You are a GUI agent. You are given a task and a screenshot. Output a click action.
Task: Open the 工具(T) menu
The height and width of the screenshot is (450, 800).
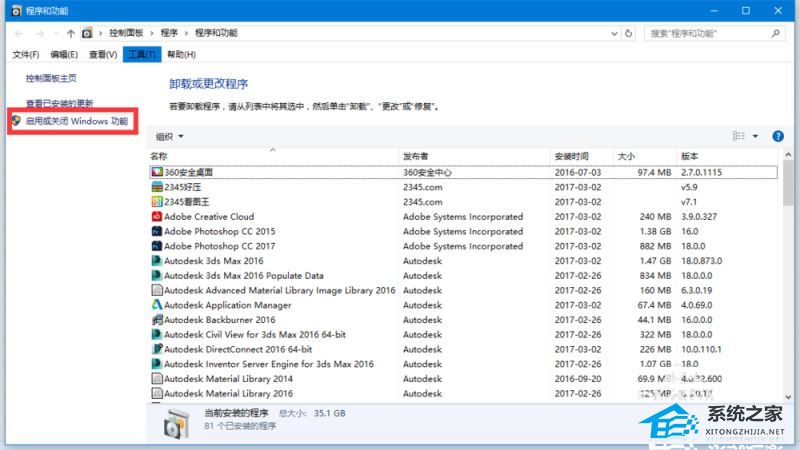coord(142,54)
